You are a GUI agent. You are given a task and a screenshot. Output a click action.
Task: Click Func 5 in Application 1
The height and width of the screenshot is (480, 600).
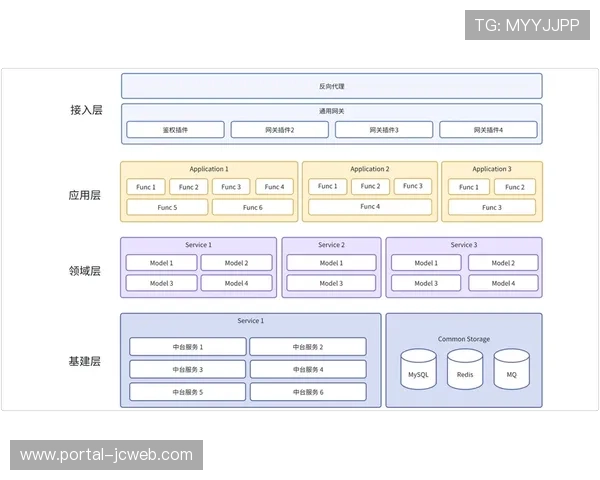(x=167, y=207)
